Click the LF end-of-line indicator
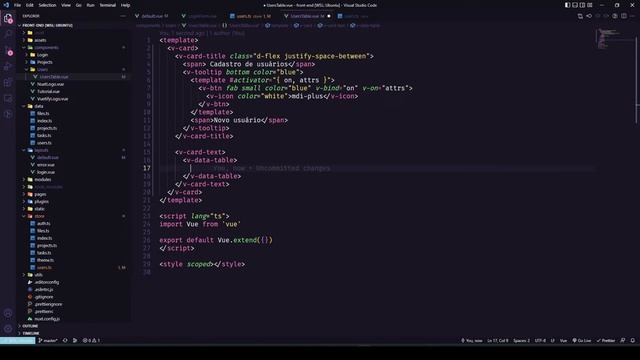Image resolution: width=640 pixels, height=360 pixels. pos(552,340)
